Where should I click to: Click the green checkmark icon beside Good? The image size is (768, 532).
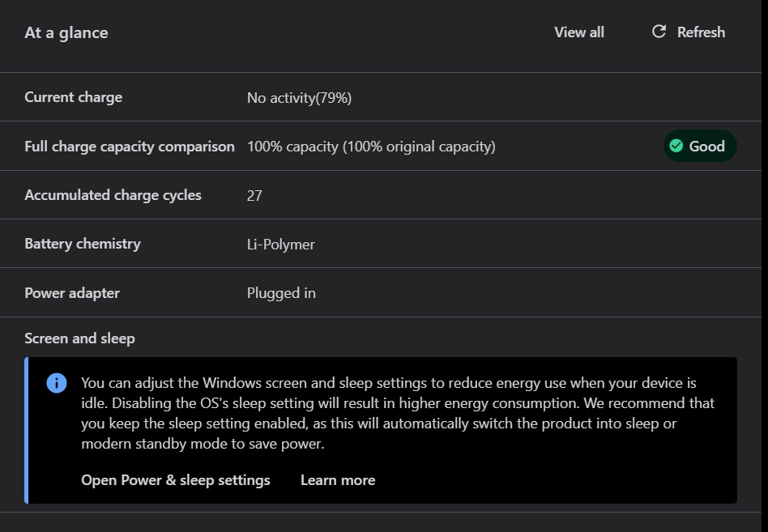click(676, 147)
